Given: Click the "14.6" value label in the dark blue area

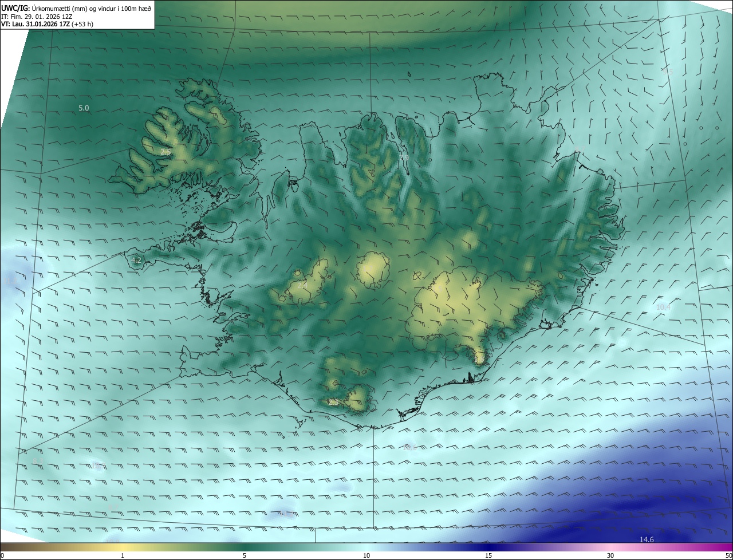Looking at the screenshot, I should 647,539.
